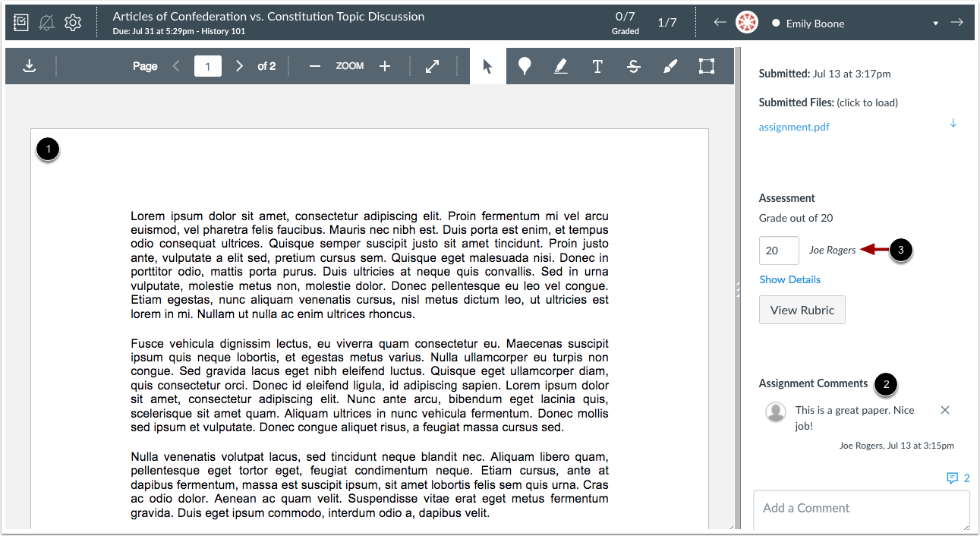Click the 'of 2' page total

point(266,66)
